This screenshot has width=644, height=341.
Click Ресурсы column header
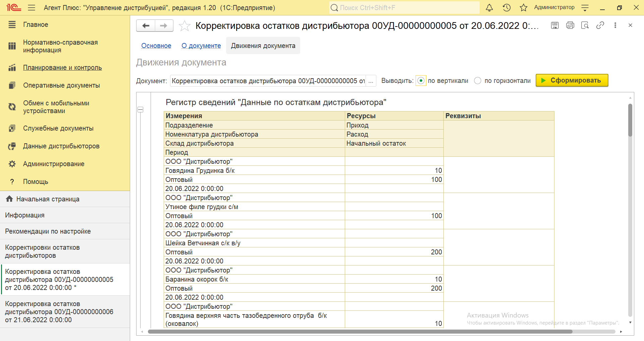pos(394,116)
